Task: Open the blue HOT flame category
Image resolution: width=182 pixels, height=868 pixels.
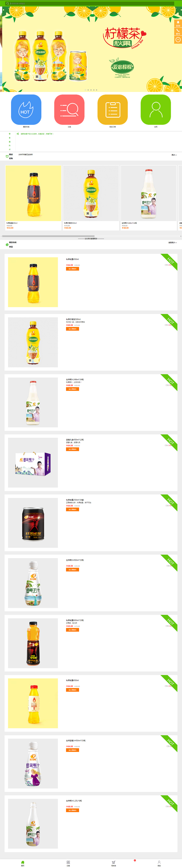Action: (x=26, y=110)
